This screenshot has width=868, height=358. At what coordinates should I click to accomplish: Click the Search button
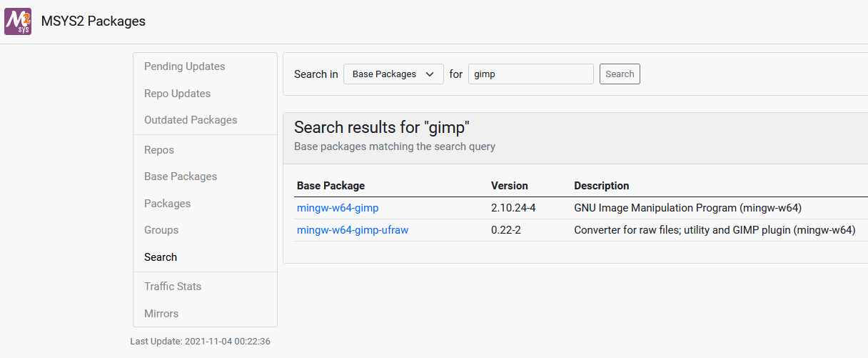click(x=620, y=74)
